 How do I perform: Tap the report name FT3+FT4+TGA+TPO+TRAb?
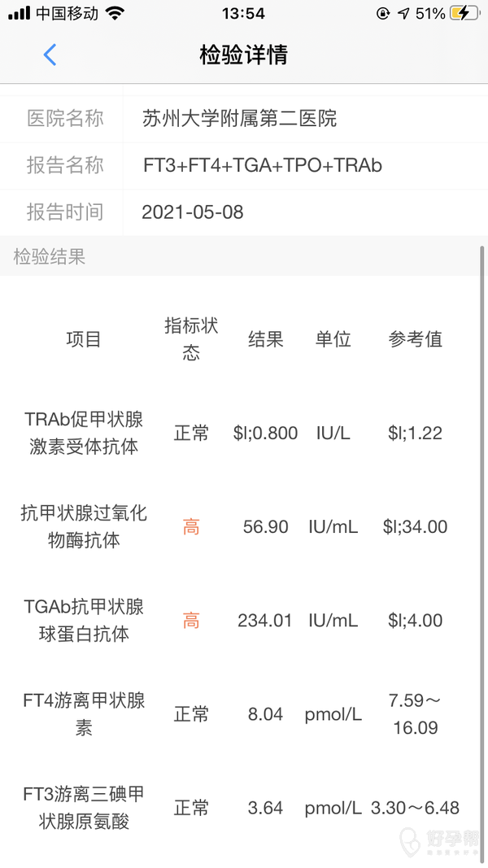click(262, 166)
